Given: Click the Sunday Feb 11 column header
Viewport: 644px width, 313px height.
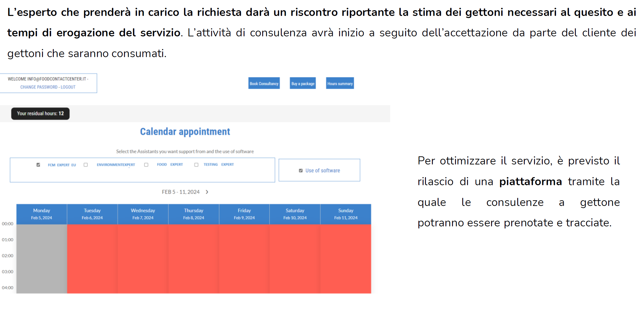Looking at the screenshot, I should coord(346,214).
